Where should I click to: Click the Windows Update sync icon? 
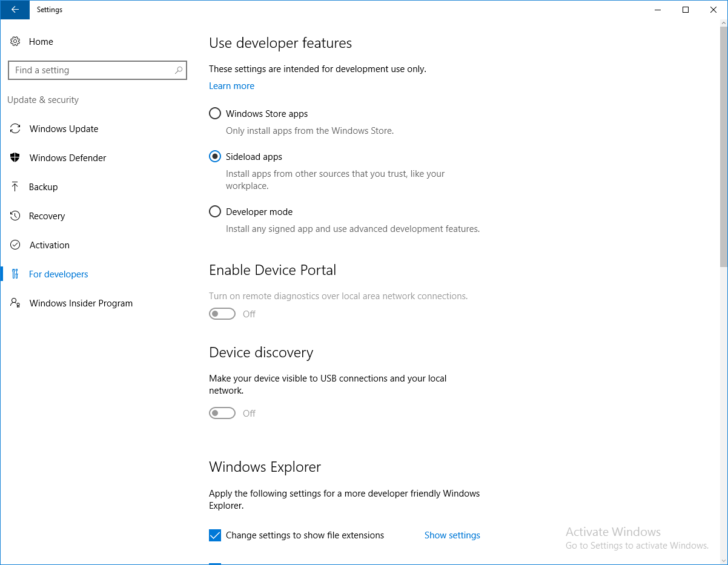point(15,129)
